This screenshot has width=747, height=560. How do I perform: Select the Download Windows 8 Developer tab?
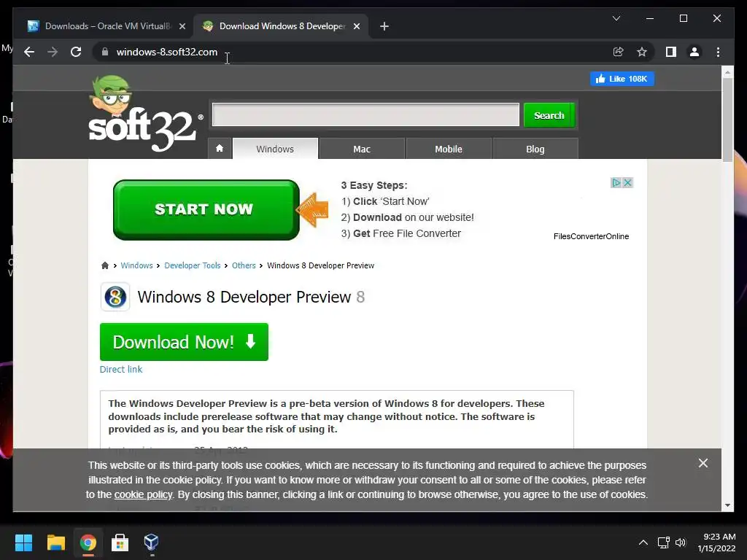tap(281, 26)
